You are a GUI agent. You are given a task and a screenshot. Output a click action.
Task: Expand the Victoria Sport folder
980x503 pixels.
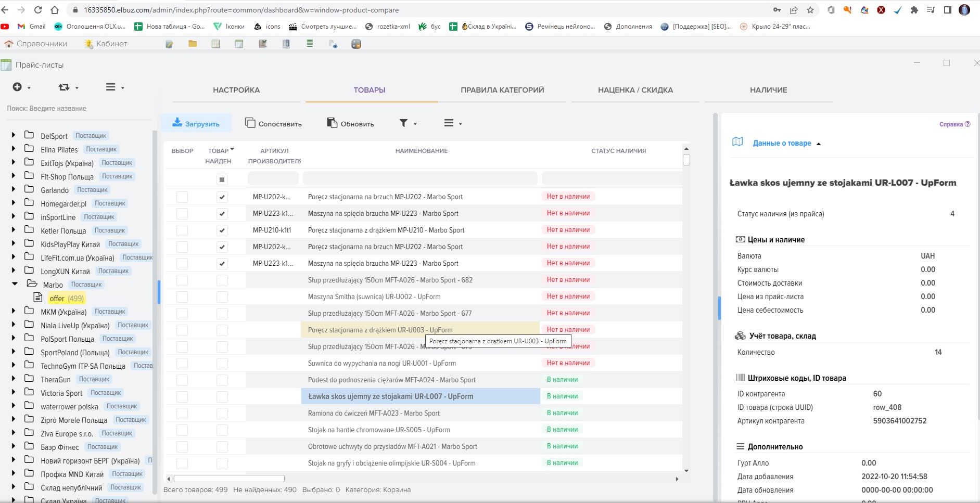14,392
